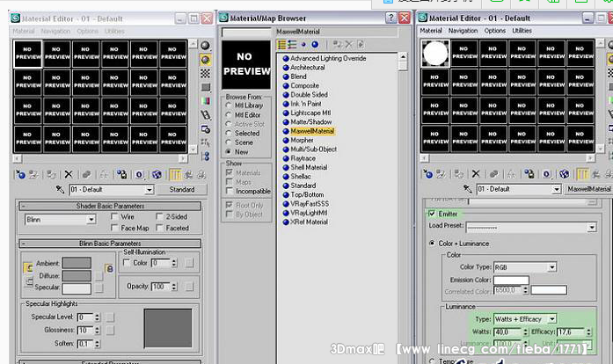
Task: Click Get Material icon in right Material Editor
Action: (x=427, y=174)
